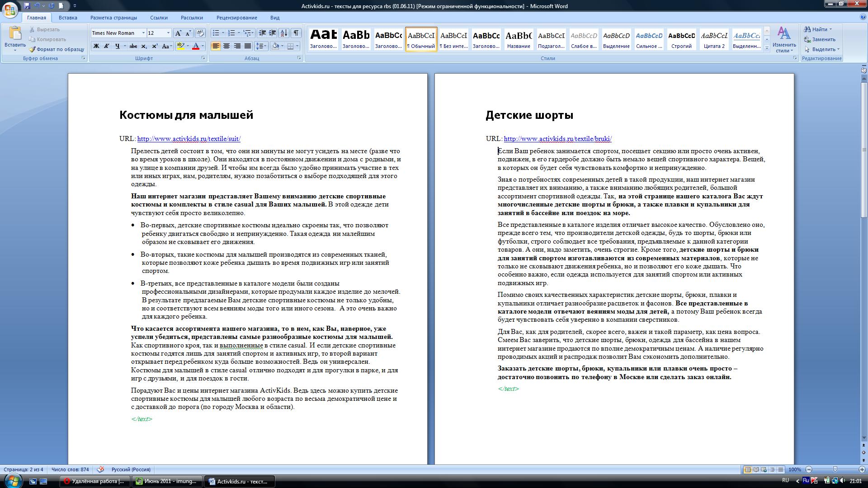Open the font size dropdown
868x488 pixels.
point(168,33)
